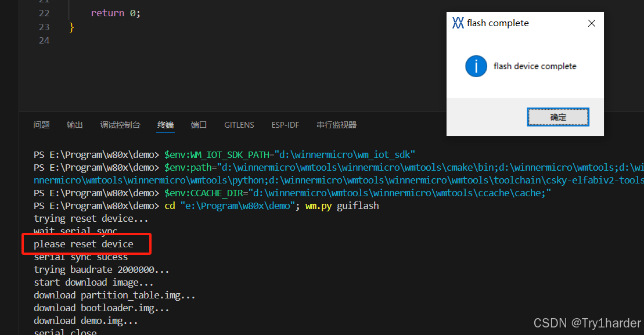This screenshot has width=644, height=335.
Task: Open the 端口 tab
Action: pos(199,124)
